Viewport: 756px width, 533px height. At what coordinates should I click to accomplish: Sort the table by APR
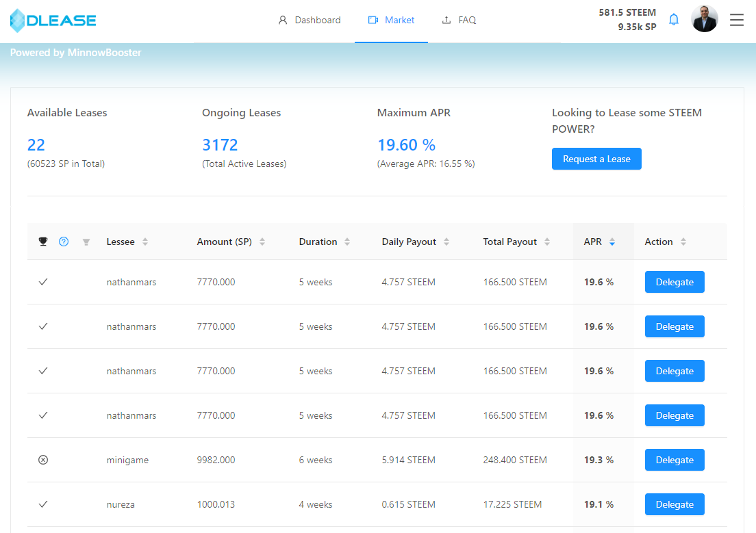[x=612, y=242]
